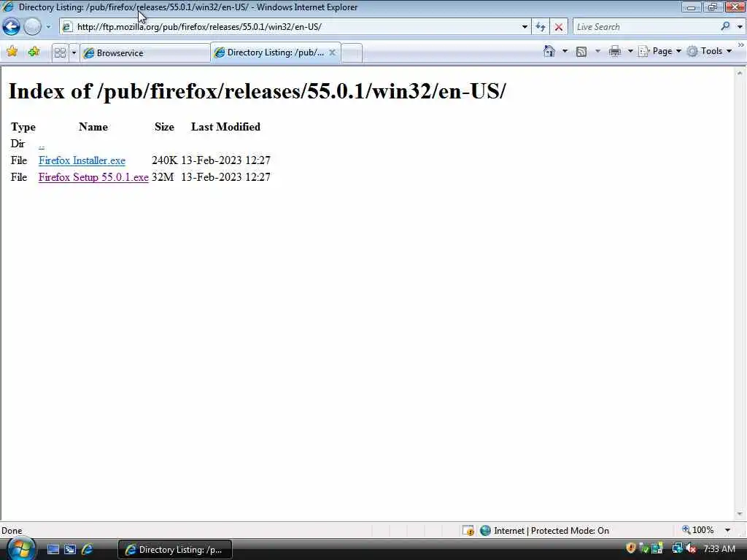Close the Directory Listing tab

(333, 52)
